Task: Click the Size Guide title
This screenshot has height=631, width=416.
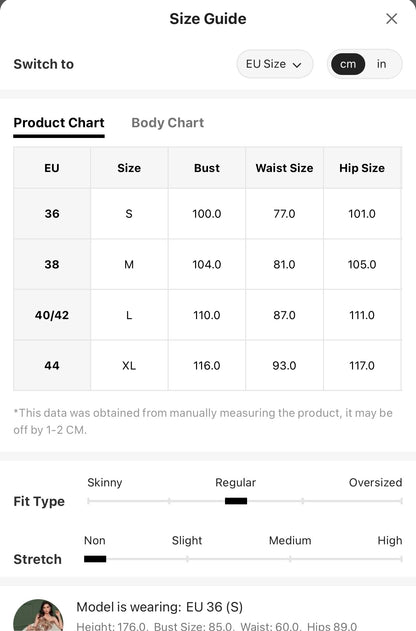Action: pos(208,19)
